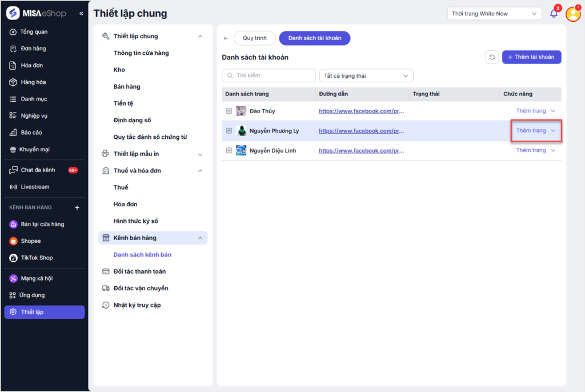This screenshot has width=585, height=392.
Task: Click the Thêm tài khoản button
Action: click(x=531, y=57)
